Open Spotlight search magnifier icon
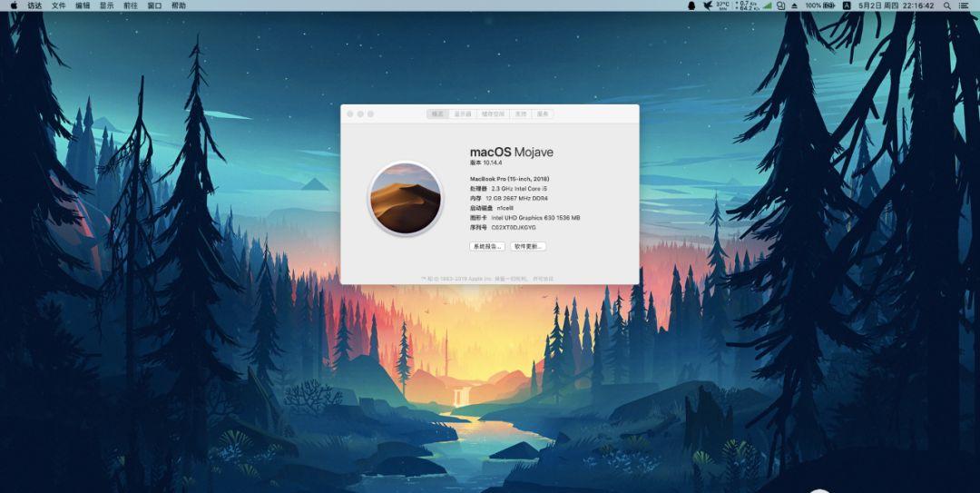 (x=946, y=5)
